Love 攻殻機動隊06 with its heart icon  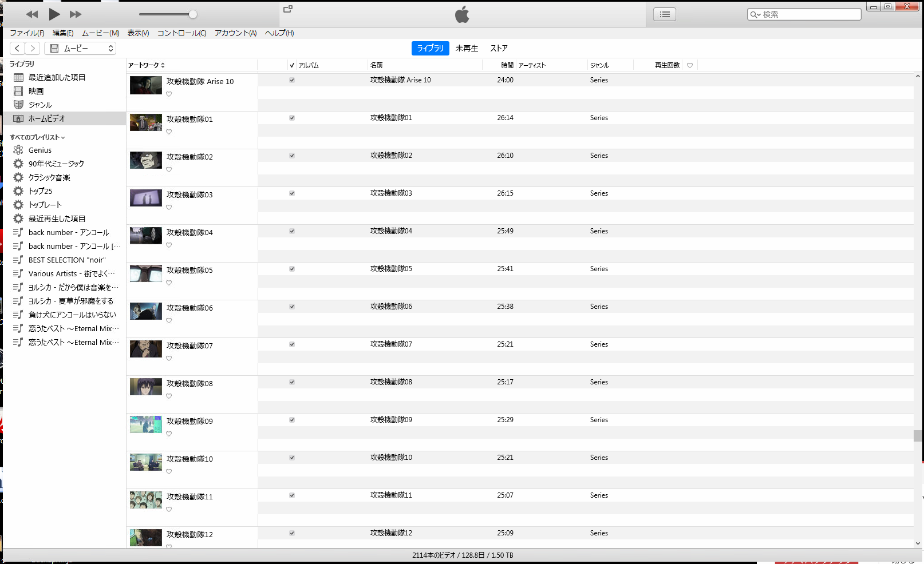point(169,321)
